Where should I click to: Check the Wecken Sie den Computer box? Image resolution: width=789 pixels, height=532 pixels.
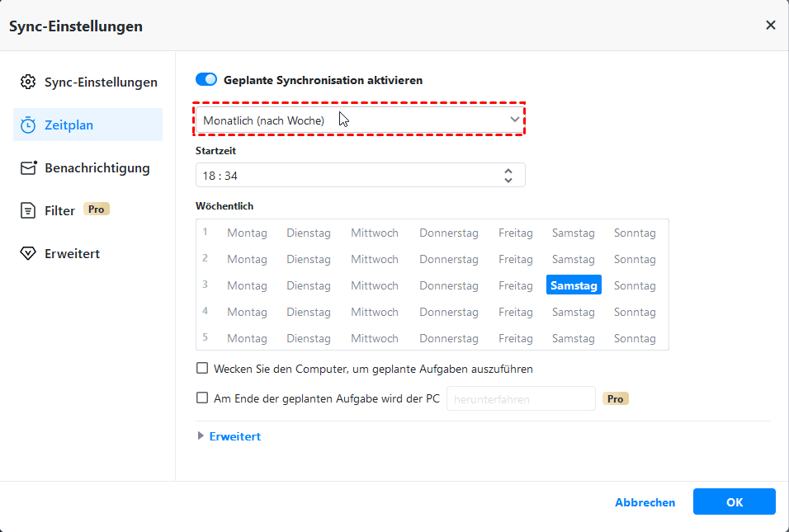pyautogui.click(x=202, y=369)
